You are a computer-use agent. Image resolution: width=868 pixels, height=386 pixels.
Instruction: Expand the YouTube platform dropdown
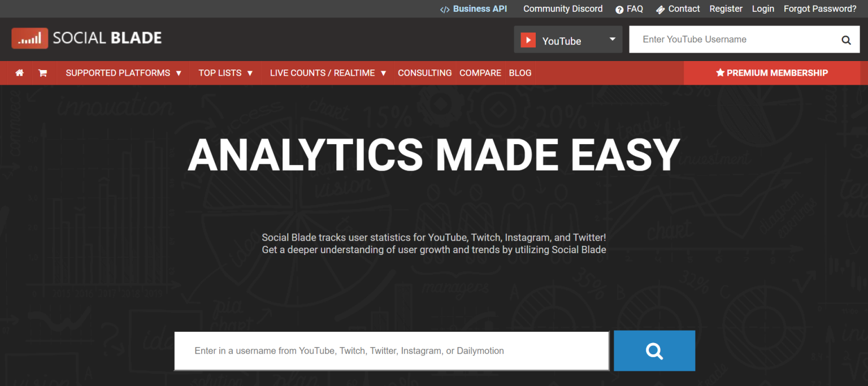(x=612, y=40)
